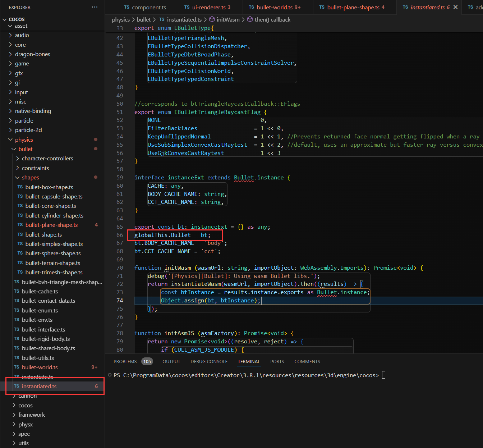Image resolution: width=483 pixels, height=448 pixels.
Task: Click the initWasm symbol icon in breadcrumb
Action: click(x=212, y=19)
